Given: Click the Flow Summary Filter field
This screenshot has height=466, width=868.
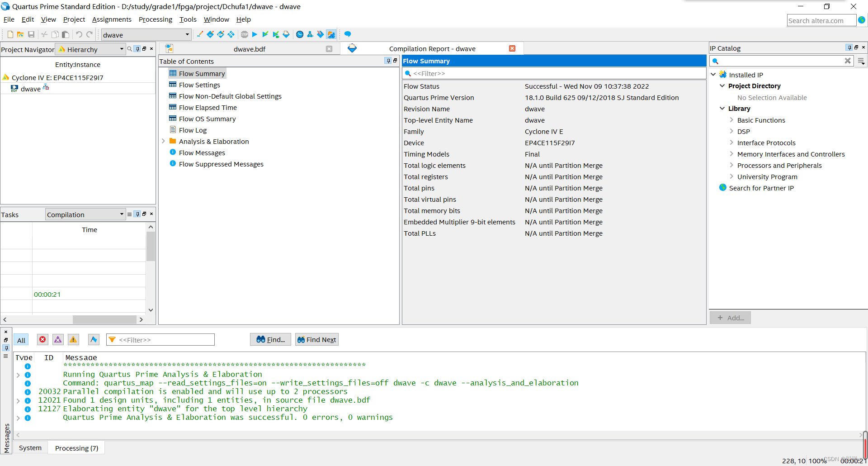Looking at the screenshot, I should [x=554, y=73].
